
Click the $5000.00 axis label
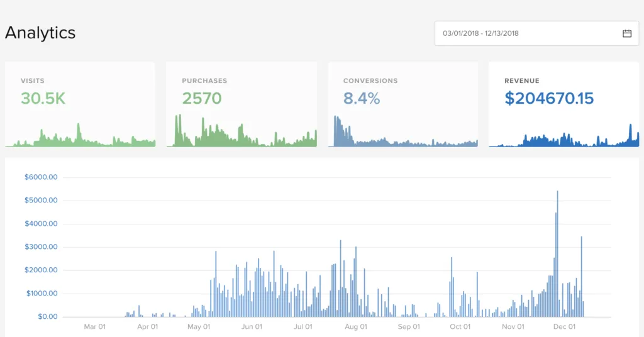coord(41,201)
